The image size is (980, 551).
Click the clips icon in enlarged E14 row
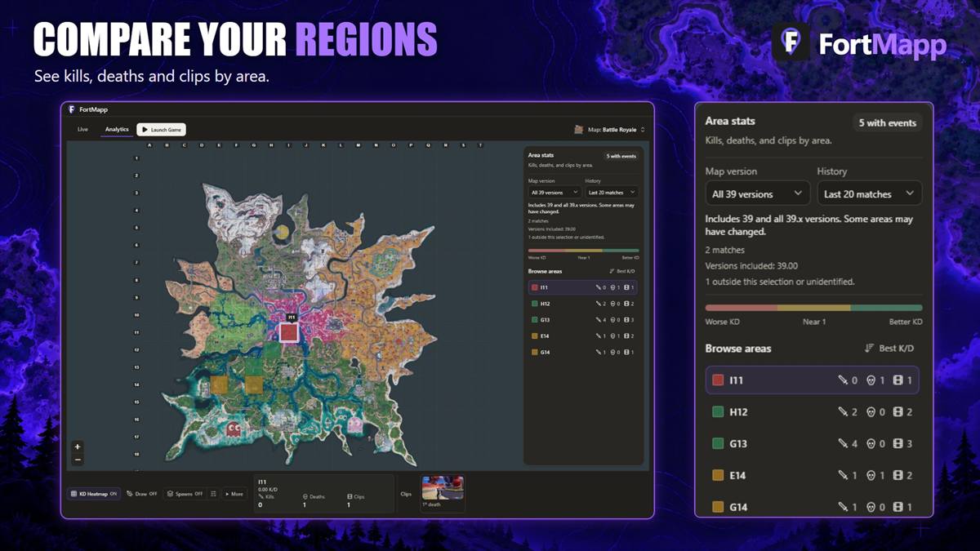click(x=898, y=475)
